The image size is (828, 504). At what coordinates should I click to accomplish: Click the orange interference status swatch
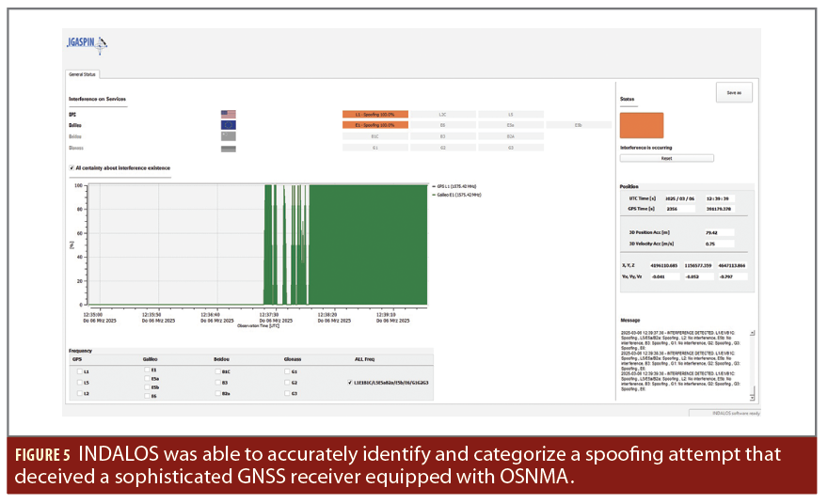click(x=641, y=126)
